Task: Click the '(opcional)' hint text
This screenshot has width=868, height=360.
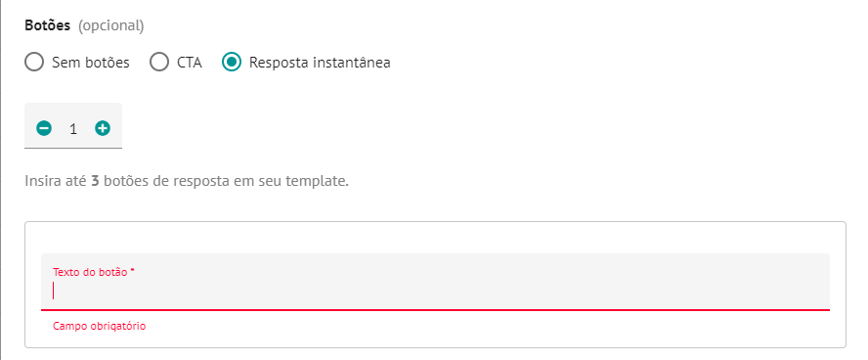Action: pos(110,26)
